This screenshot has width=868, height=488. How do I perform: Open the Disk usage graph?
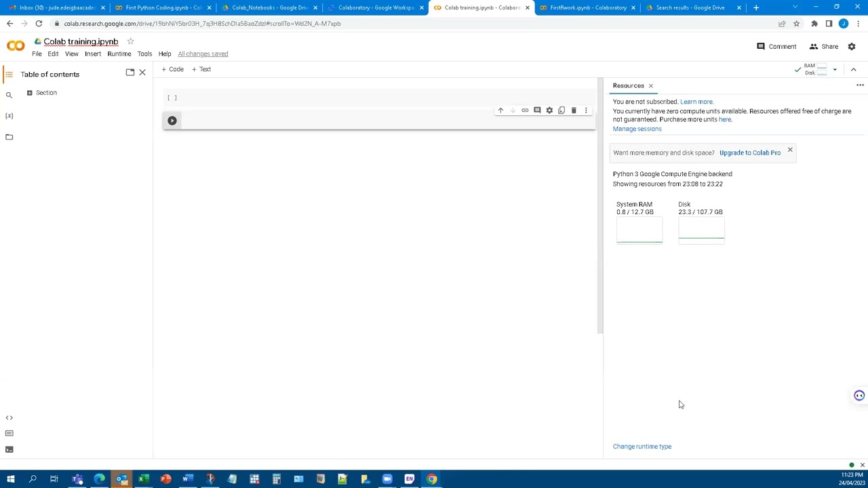pyautogui.click(x=701, y=230)
